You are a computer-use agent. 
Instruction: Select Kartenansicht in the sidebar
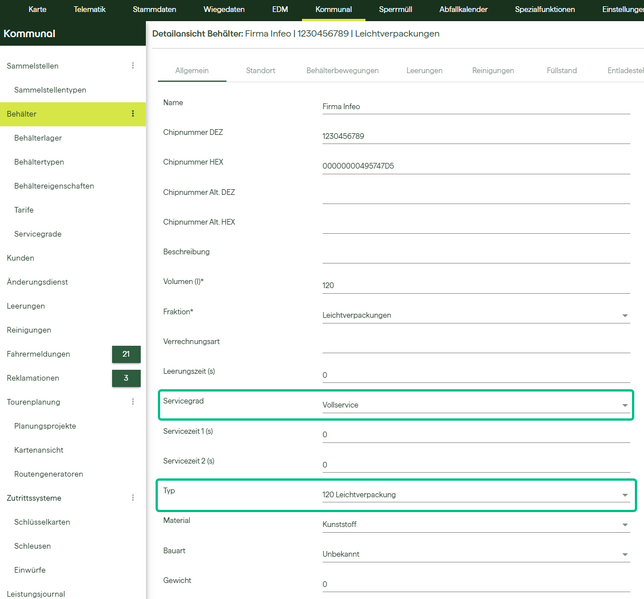[39, 450]
